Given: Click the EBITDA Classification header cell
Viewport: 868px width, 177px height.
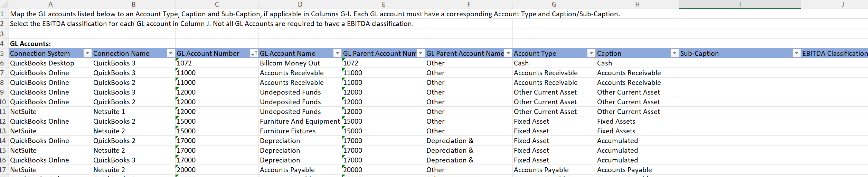Looking at the screenshot, I should 834,53.
